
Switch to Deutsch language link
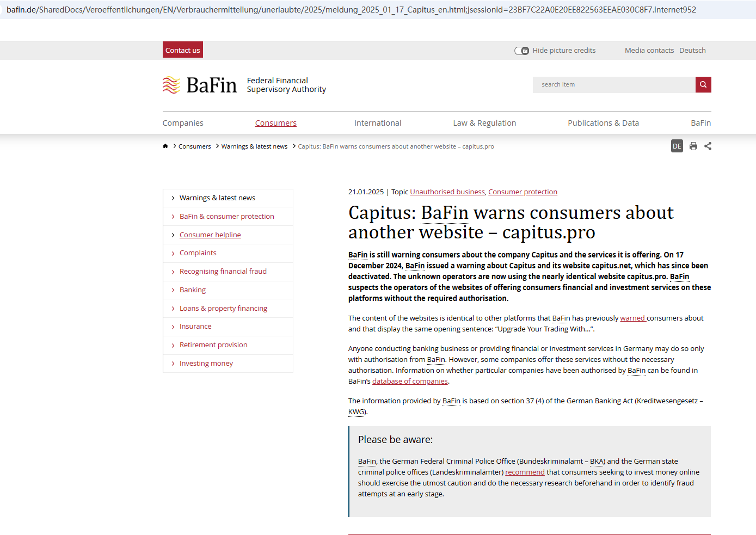[x=692, y=50]
